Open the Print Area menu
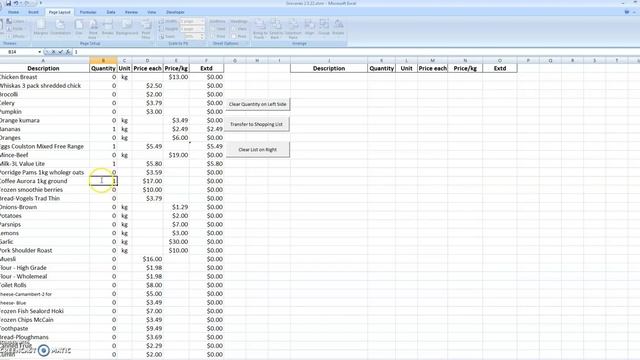The height and width of the screenshot is (360, 640). pyautogui.click(x=93, y=29)
